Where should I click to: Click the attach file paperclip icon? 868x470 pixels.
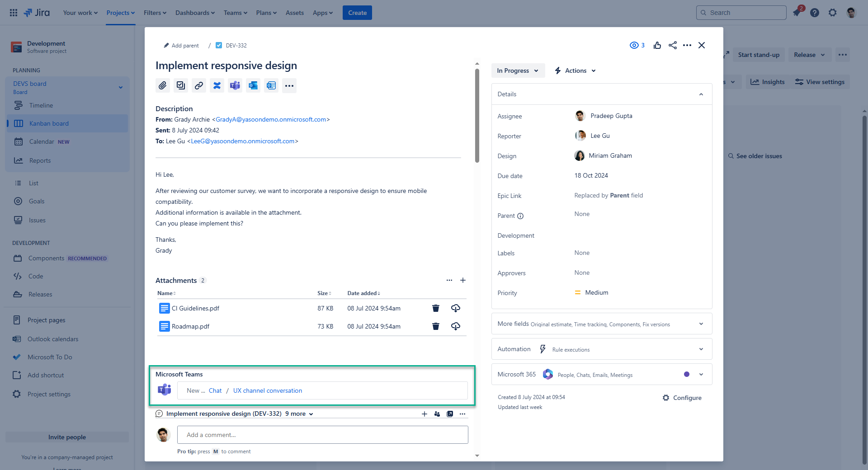[163, 85]
